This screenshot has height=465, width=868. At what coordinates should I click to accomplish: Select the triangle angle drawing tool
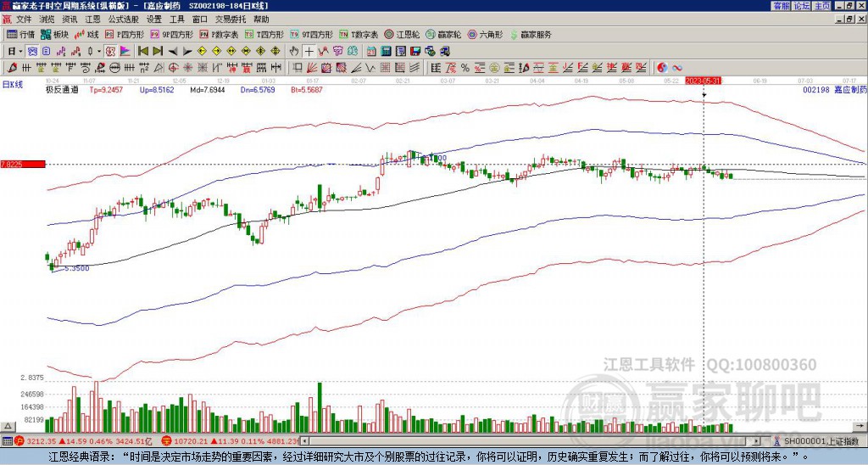click(x=159, y=68)
